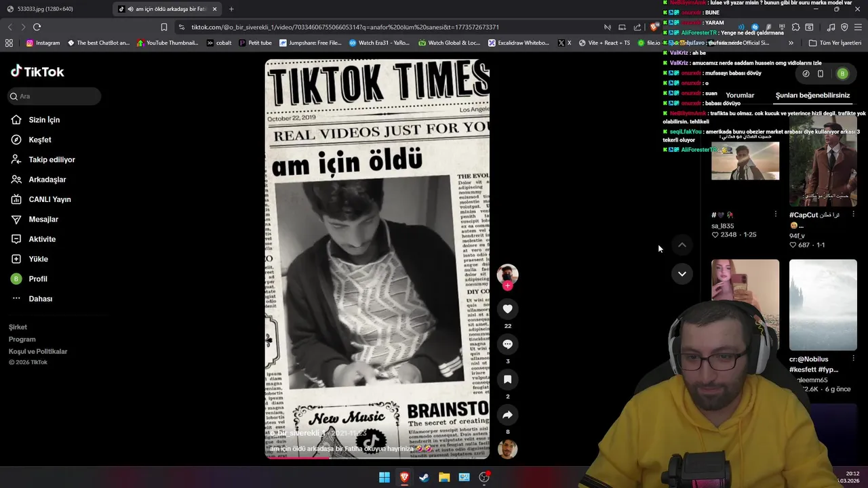
Task: Open Tüm Yer İşaretleri bookmarks folder
Action: coord(835,43)
